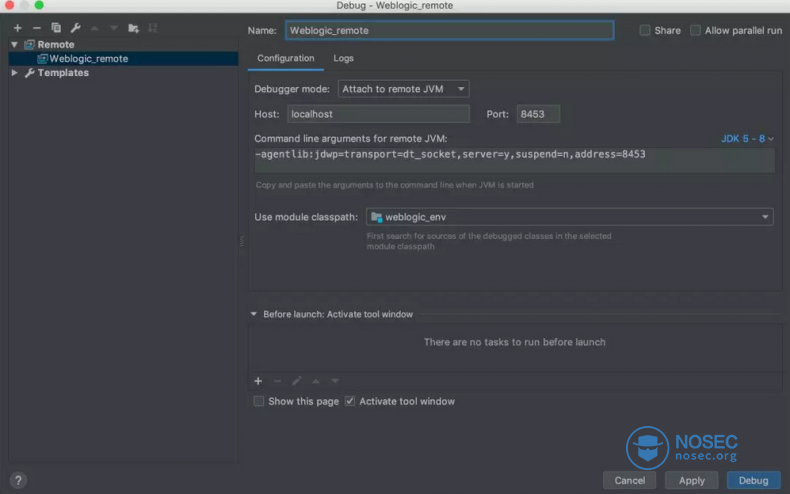The width and height of the screenshot is (790, 494).
Task: Change JDK version via JDK 5 - 8 dropdown
Action: [x=747, y=139]
